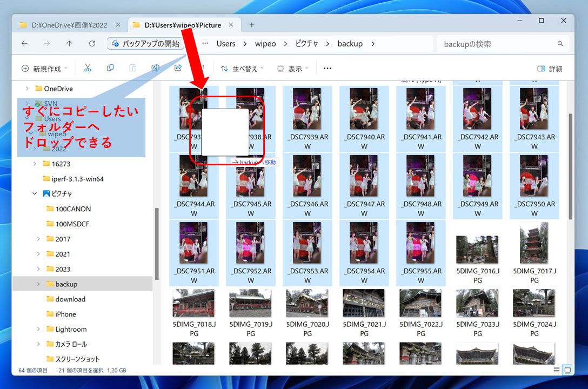This screenshot has height=389, width=588.
Task: Select the _DSC7939.ARW thumbnail
Action: [x=307, y=119]
